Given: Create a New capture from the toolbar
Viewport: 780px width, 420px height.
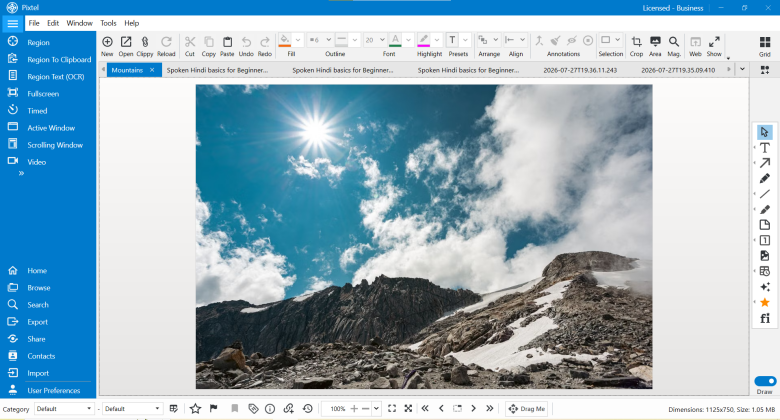Looking at the screenshot, I should 107,46.
